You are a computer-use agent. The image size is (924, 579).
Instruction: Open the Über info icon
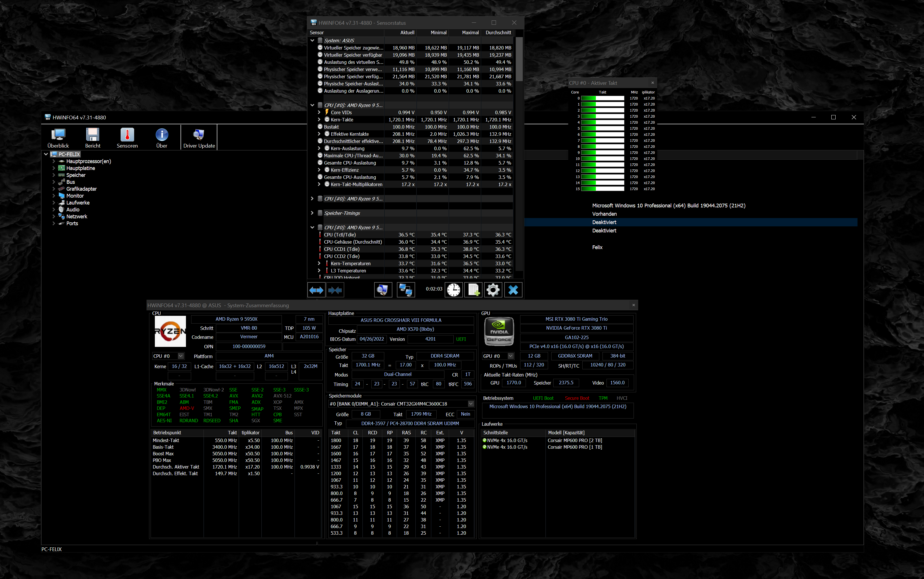coord(162,138)
